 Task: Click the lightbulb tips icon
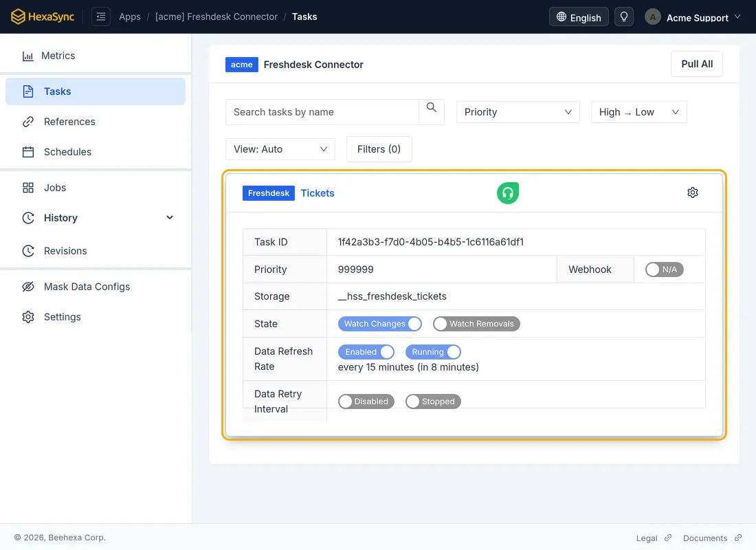(x=624, y=17)
